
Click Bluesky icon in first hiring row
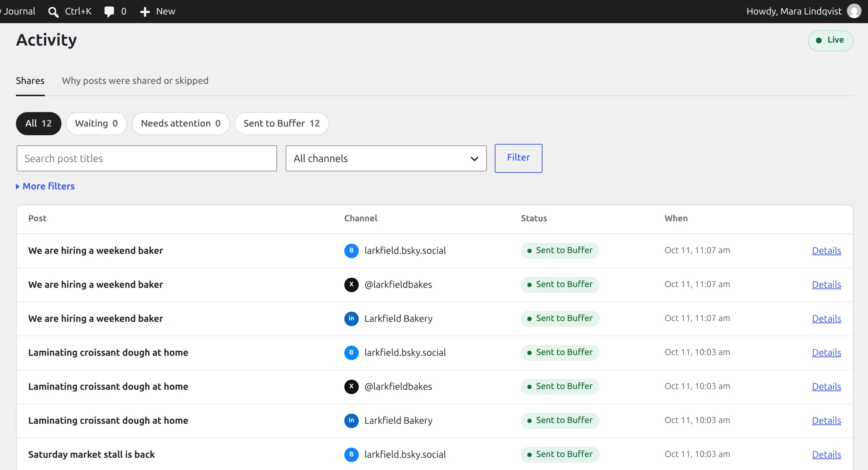coord(351,251)
